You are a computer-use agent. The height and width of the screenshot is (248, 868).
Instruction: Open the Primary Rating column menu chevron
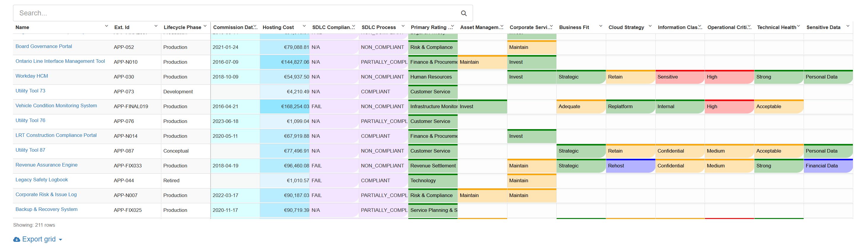pos(452,26)
